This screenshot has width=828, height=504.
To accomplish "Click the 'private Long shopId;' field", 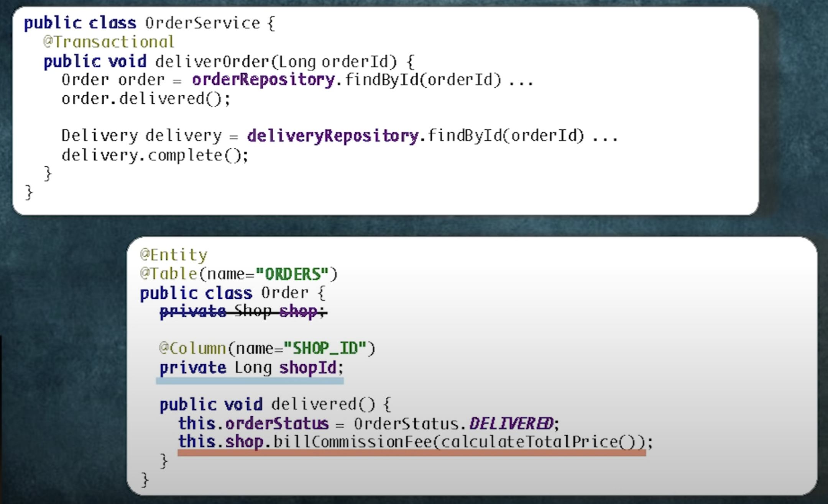I will pos(251,368).
